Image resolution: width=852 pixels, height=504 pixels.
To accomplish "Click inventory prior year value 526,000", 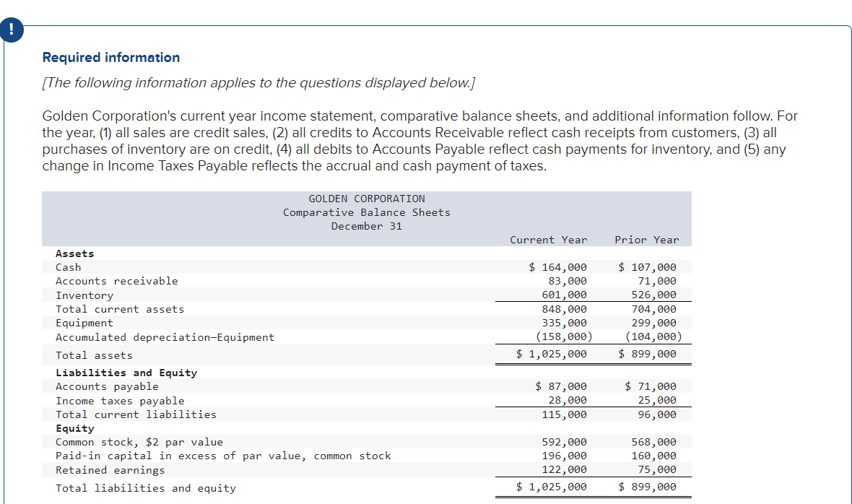I will click(653, 295).
